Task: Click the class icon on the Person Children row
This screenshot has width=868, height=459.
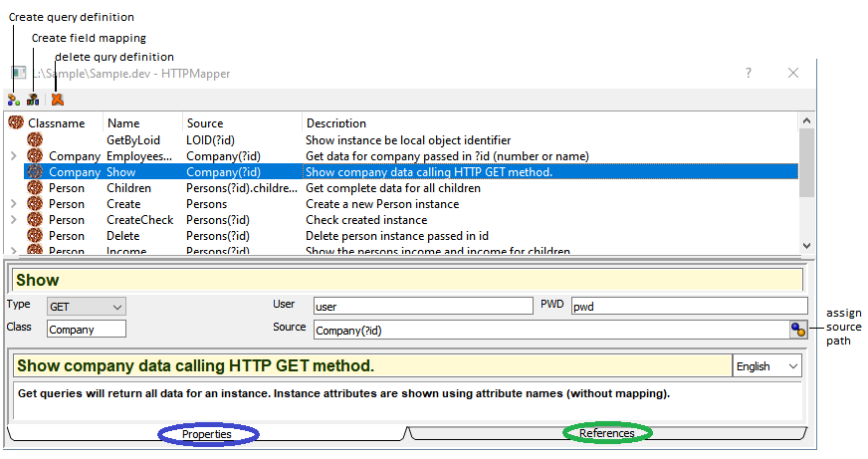Action: (35, 188)
